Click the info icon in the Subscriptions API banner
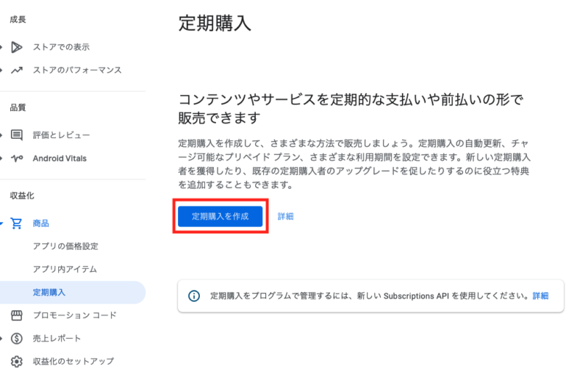The height and width of the screenshot is (380, 588). (194, 296)
